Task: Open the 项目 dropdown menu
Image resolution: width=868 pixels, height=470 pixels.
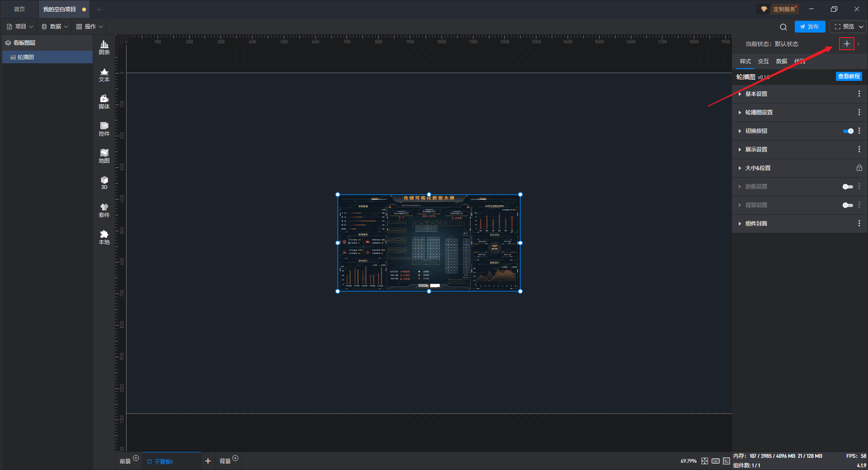Action: pyautogui.click(x=20, y=27)
